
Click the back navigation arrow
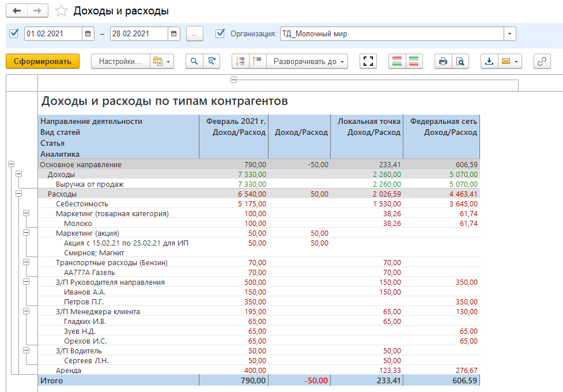click(16, 11)
